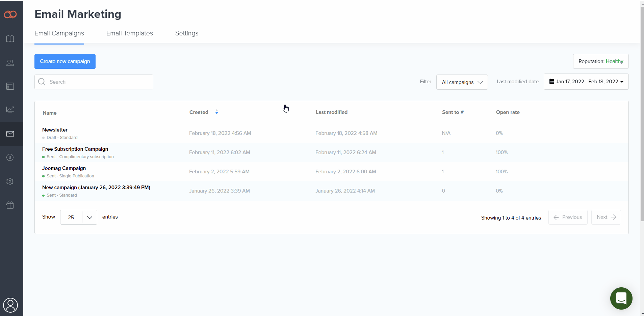Viewport: 644px width, 316px height.
Task: Open the last modified date range picker
Action: coord(586,82)
